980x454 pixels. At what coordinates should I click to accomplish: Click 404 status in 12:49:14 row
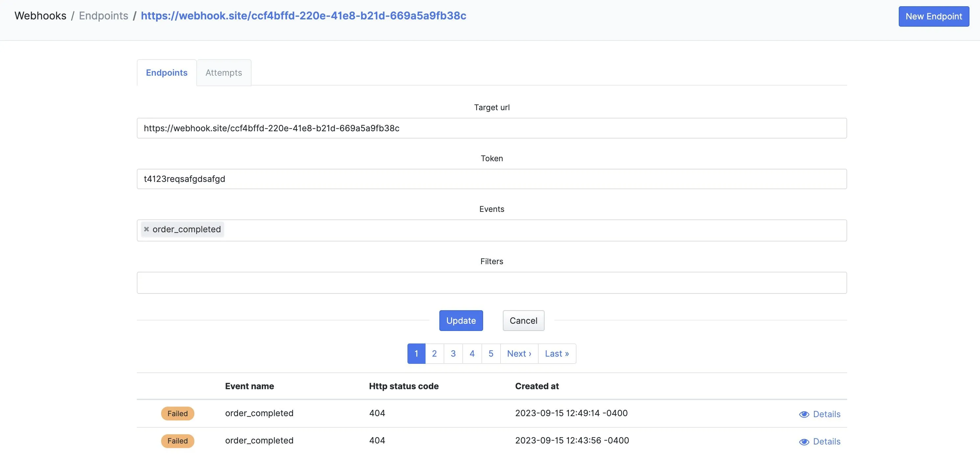[x=377, y=413]
